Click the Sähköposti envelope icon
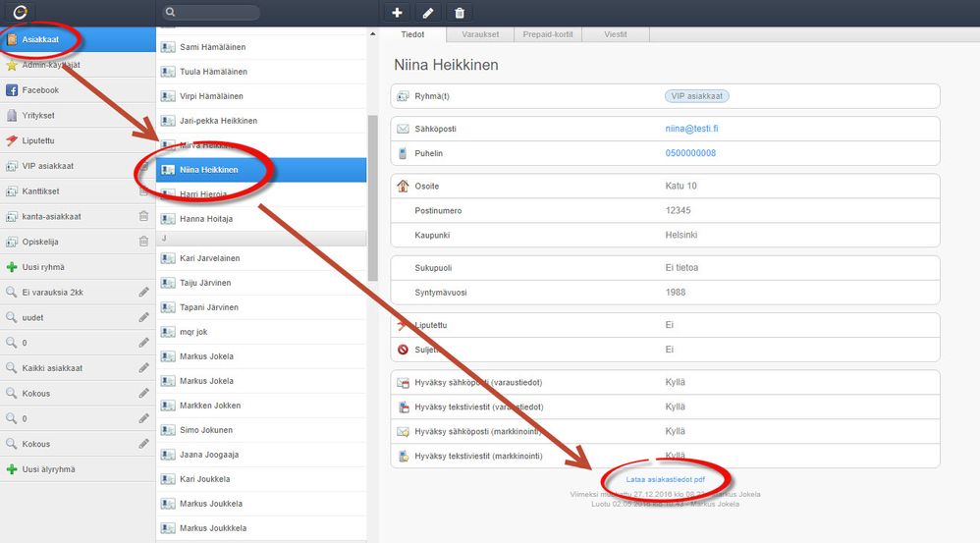The height and width of the screenshot is (543, 980). tap(404, 129)
